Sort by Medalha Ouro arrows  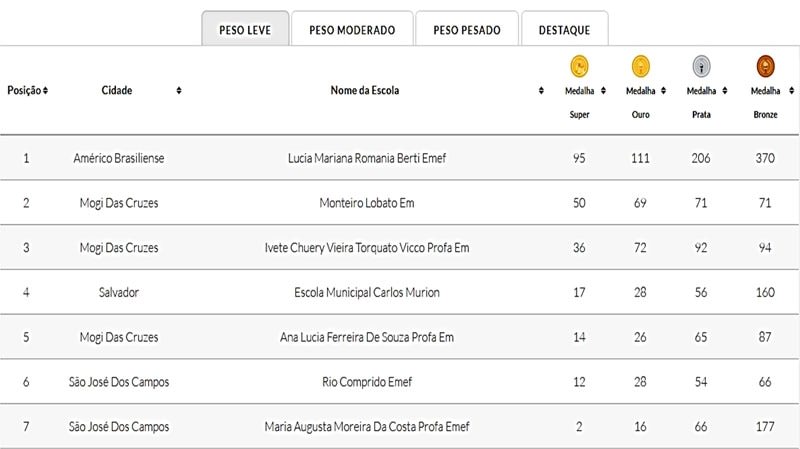click(663, 90)
